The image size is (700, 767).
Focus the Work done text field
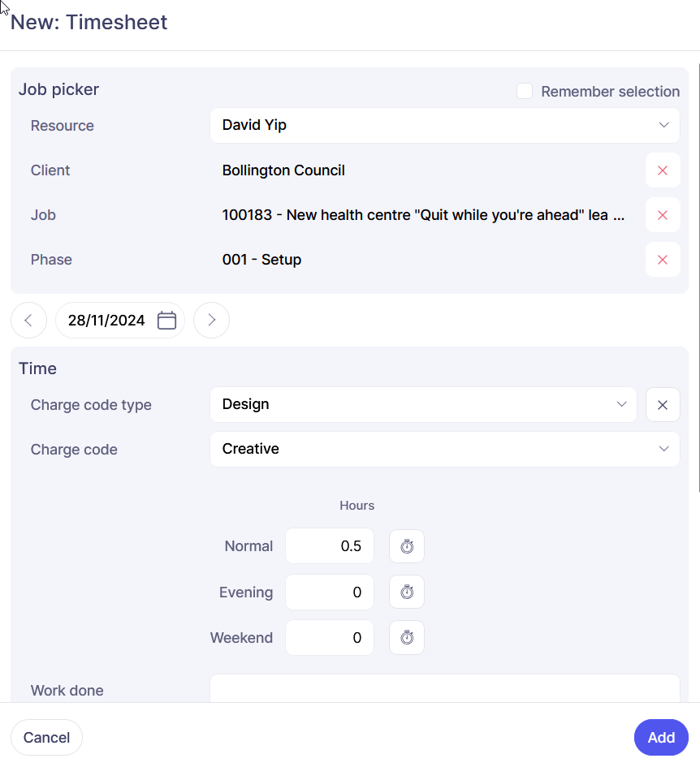(444, 689)
